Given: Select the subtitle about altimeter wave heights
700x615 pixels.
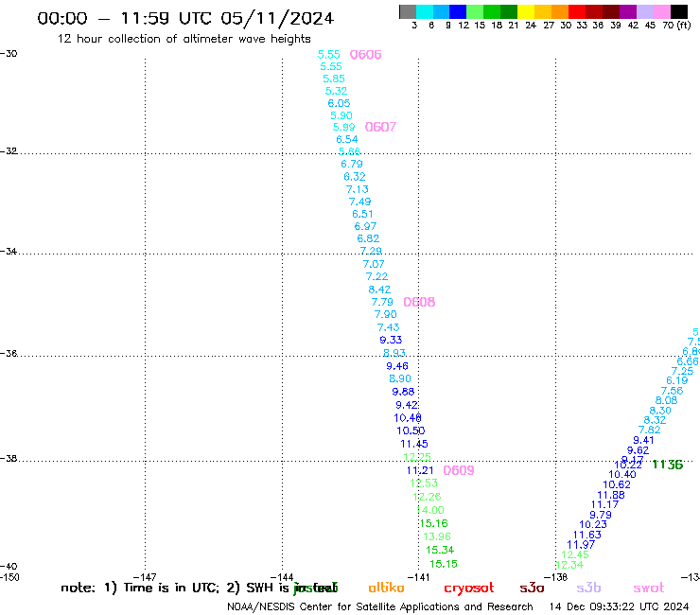Looking at the screenshot, I should [184, 39].
